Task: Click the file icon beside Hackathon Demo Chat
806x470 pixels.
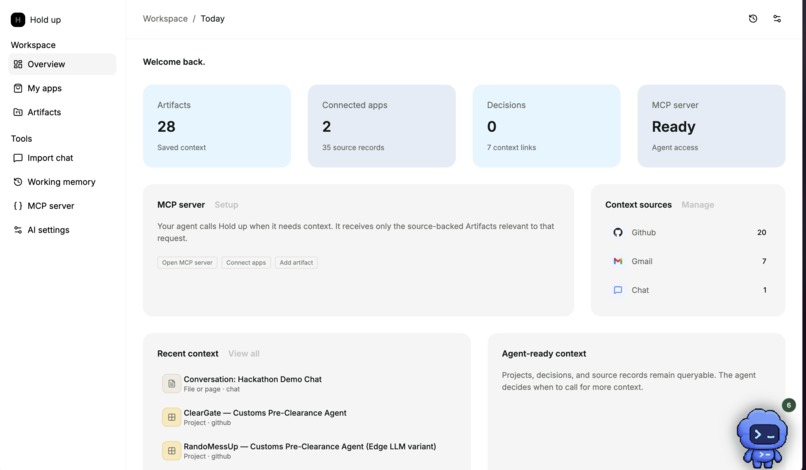Action: (172, 384)
